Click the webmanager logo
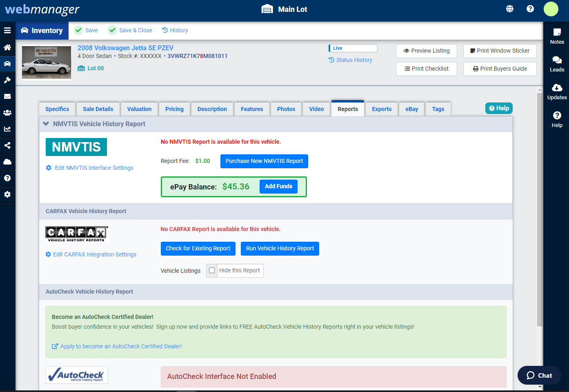The image size is (569, 392). click(x=42, y=9)
